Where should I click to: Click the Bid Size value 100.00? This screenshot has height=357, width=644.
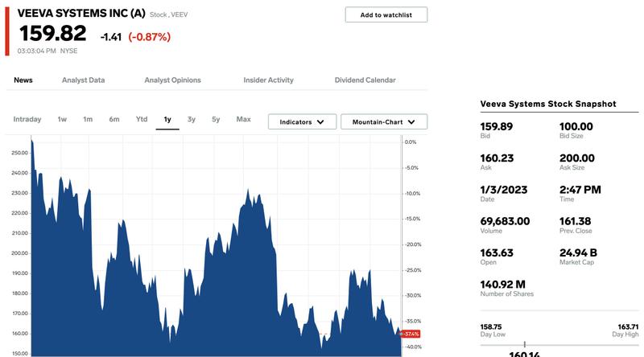576,126
